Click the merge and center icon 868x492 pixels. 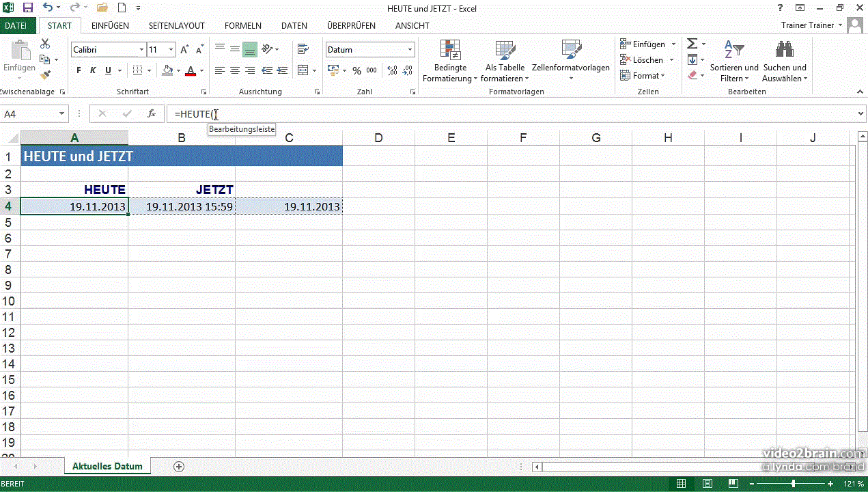click(303, 70)
